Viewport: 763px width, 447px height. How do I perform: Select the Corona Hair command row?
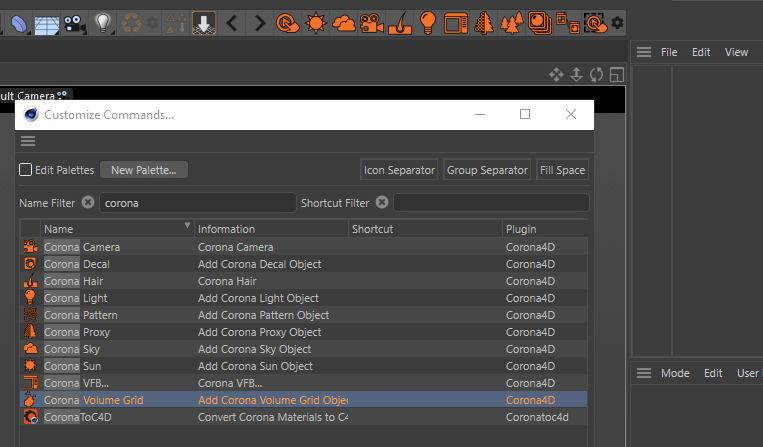[x=303, y=281]
